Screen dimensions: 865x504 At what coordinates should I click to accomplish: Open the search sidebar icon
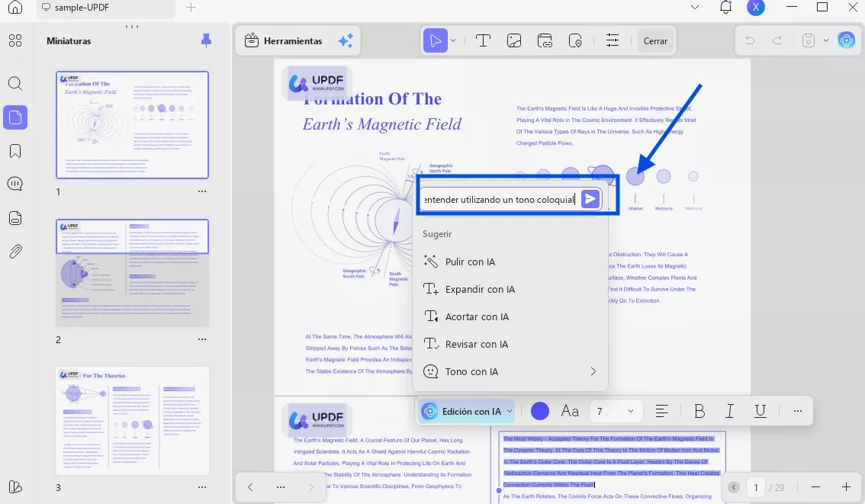click(15, 84)
